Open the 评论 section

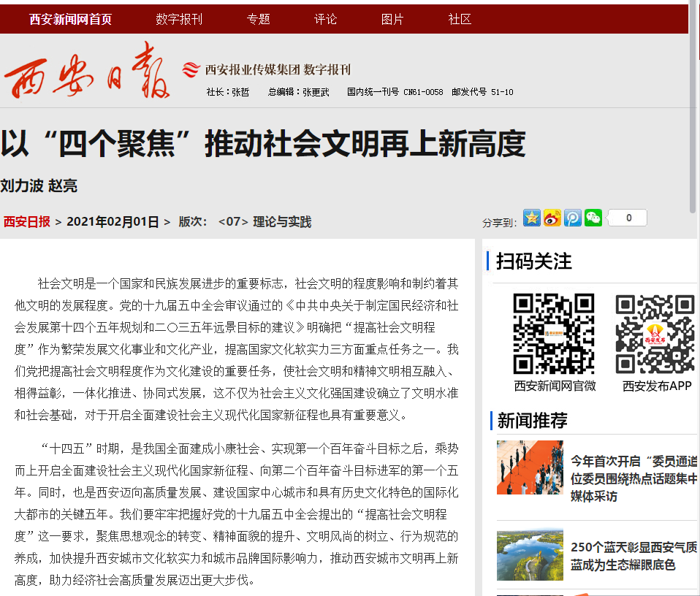tap(326, 19)
